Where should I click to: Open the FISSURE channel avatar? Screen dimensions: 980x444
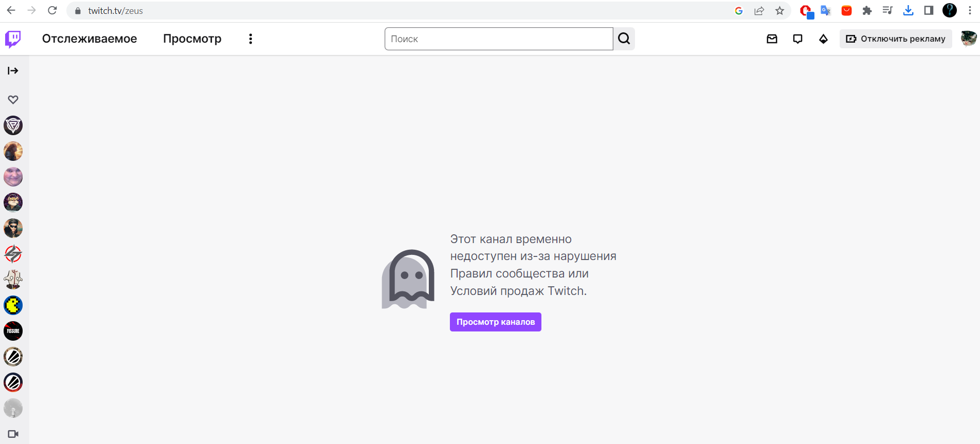(x=13, y=331)
